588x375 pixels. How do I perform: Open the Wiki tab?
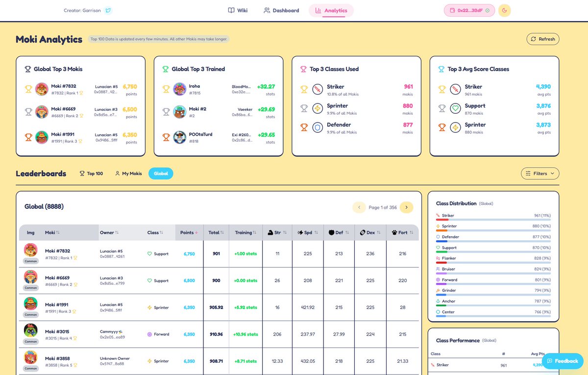click(238, 10)
